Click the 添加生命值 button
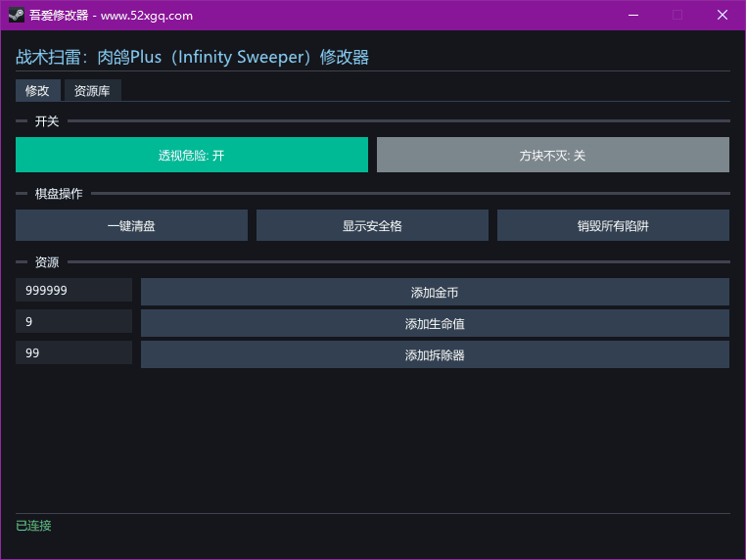The image size is (746, 560). tap(435, 323)
